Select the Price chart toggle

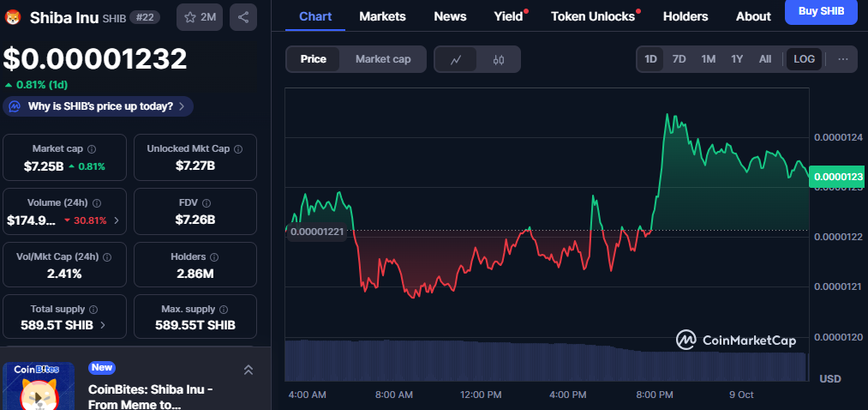[x=313, y=59]
